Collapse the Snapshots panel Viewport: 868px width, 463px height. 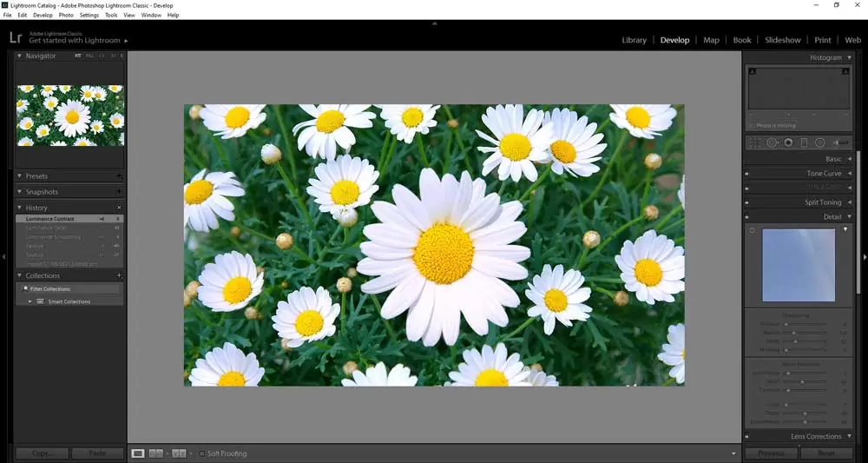pyautogui.click(x=19, y=192)
